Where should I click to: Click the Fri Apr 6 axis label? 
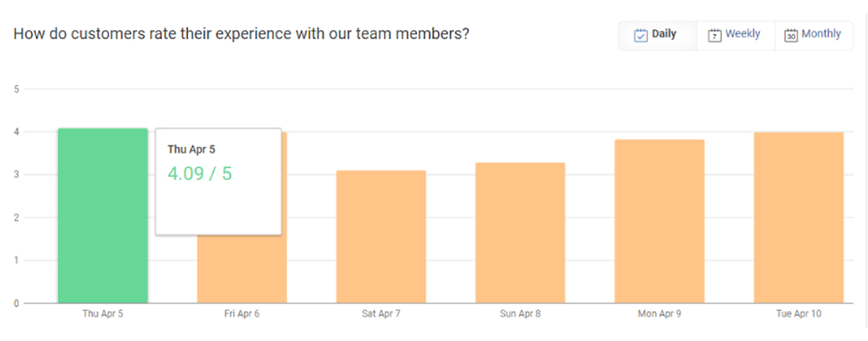point(242,314)
